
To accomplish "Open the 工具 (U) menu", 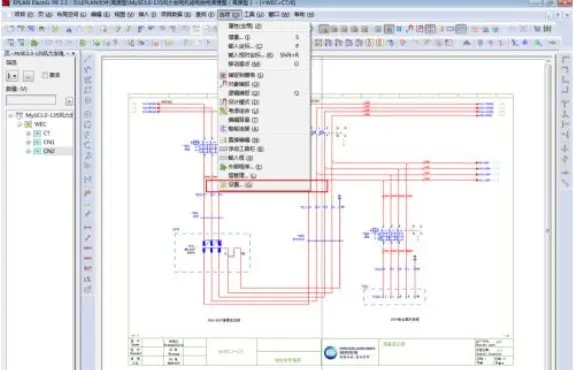I will click(254, 14).
